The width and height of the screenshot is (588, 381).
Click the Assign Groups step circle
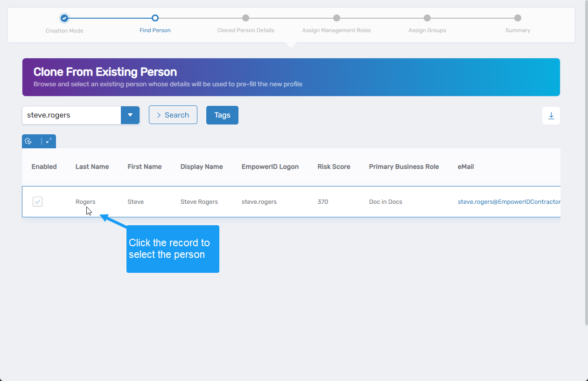[427, 18]
